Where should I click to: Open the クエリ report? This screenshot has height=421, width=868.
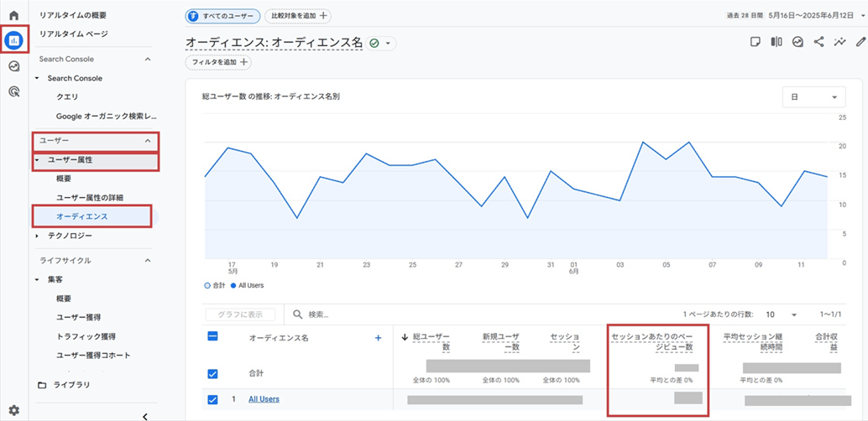coord(67,96)
